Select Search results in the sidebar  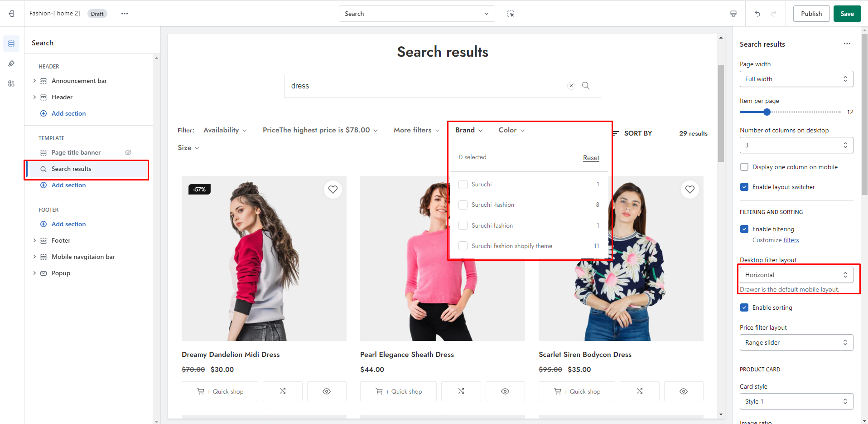click(x=87, y=169)
